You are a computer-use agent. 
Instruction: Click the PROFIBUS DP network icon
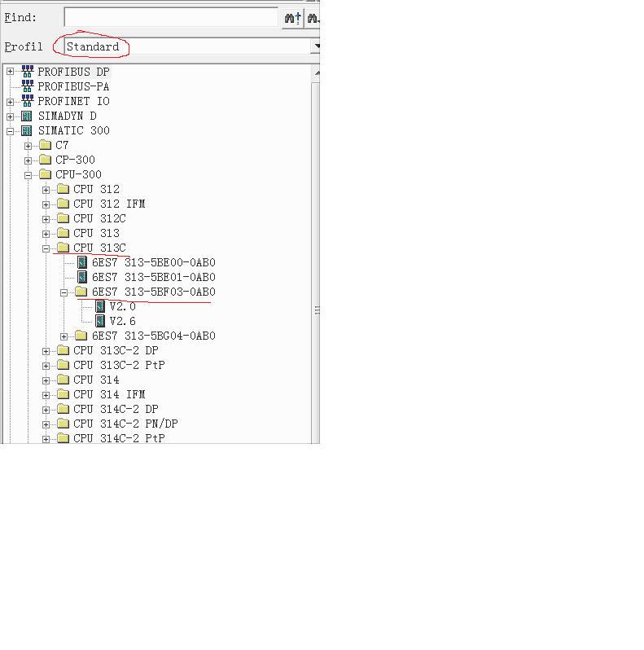[28, 72]
